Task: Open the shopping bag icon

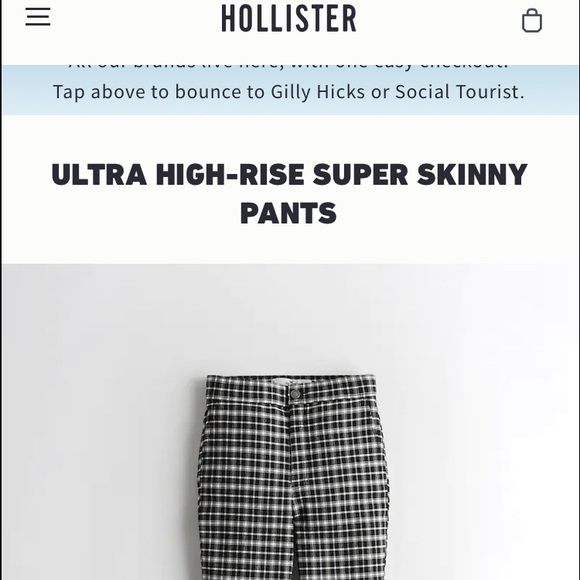Action: tap(532, 21)
